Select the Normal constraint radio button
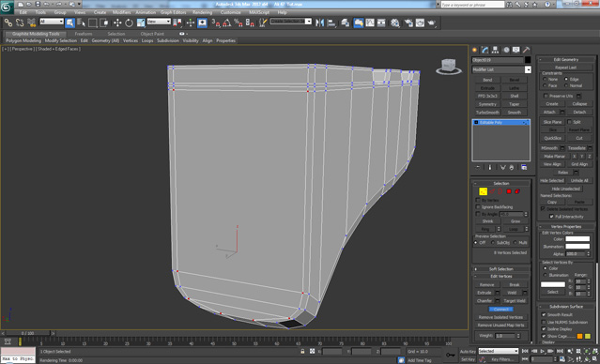 click(x=566, y=85)
